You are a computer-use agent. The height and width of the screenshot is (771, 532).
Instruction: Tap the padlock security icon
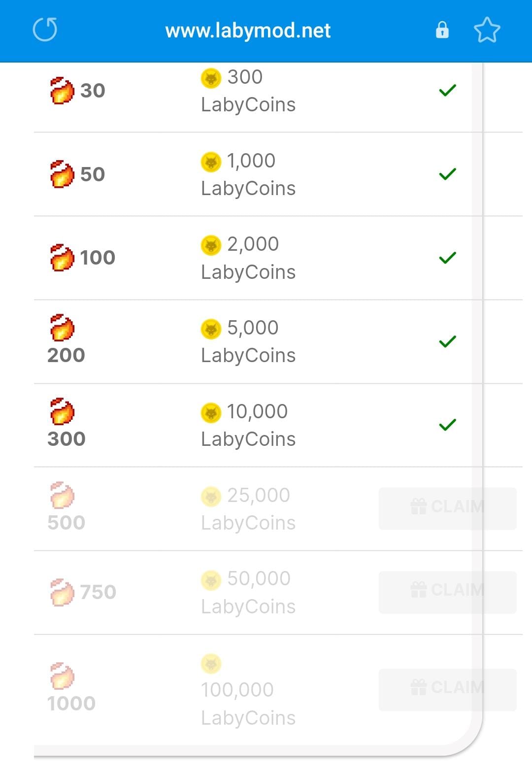(x=442, y=30)
